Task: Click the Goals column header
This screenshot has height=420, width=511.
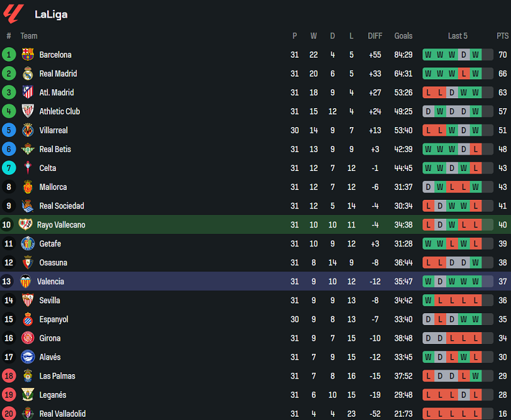Action: [404, 36]
